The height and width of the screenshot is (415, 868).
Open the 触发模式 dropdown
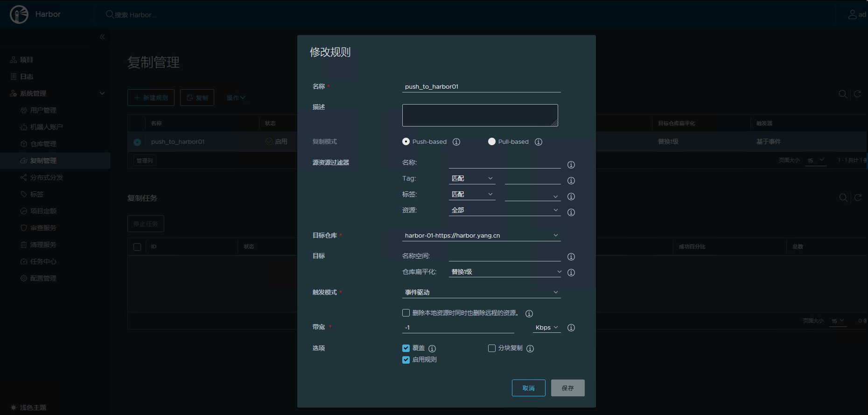[481, 292]
